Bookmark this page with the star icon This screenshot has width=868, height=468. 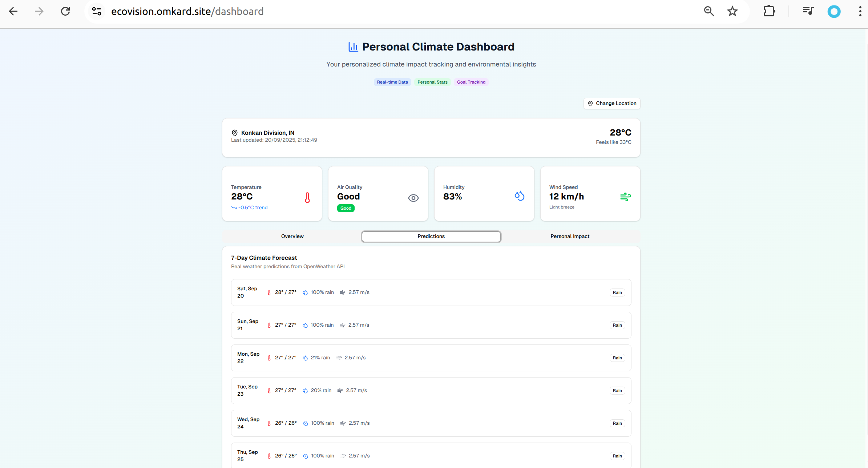coord(732,12)
